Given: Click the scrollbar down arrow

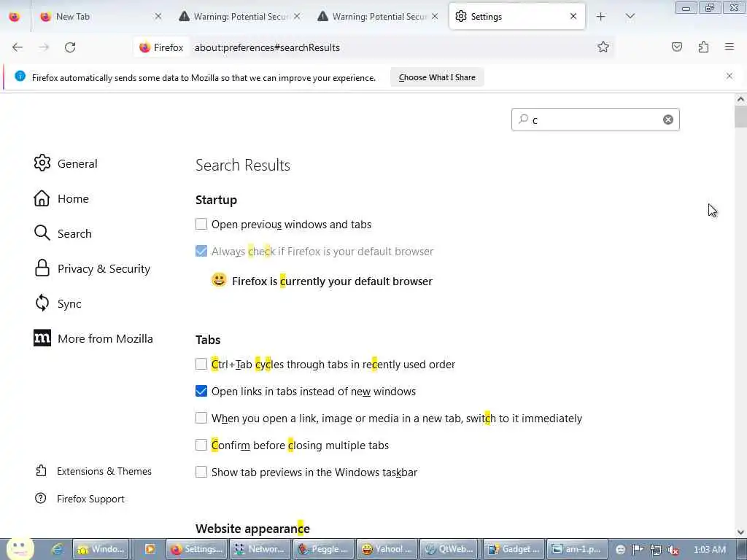Looking at the screenshot, I should click(x=740, y=532).
